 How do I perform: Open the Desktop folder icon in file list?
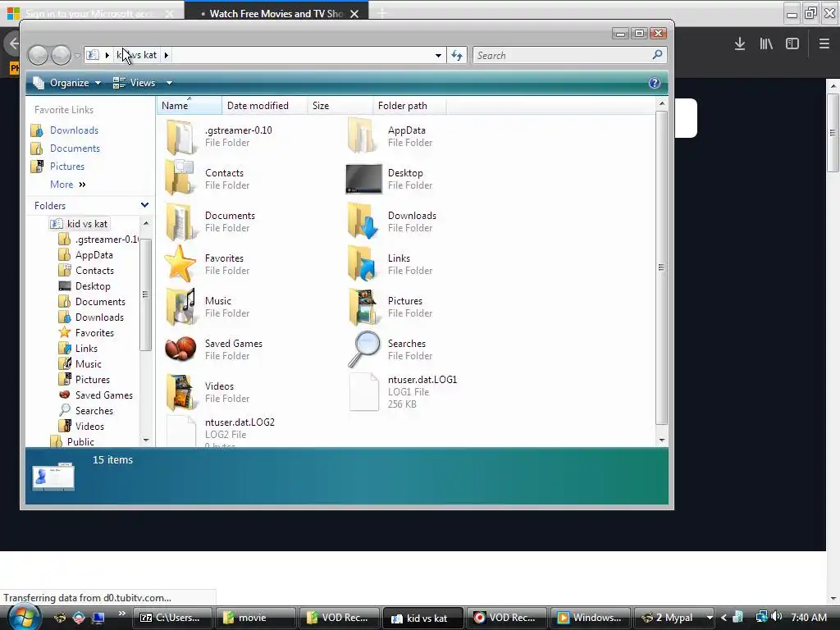point(363,178)
